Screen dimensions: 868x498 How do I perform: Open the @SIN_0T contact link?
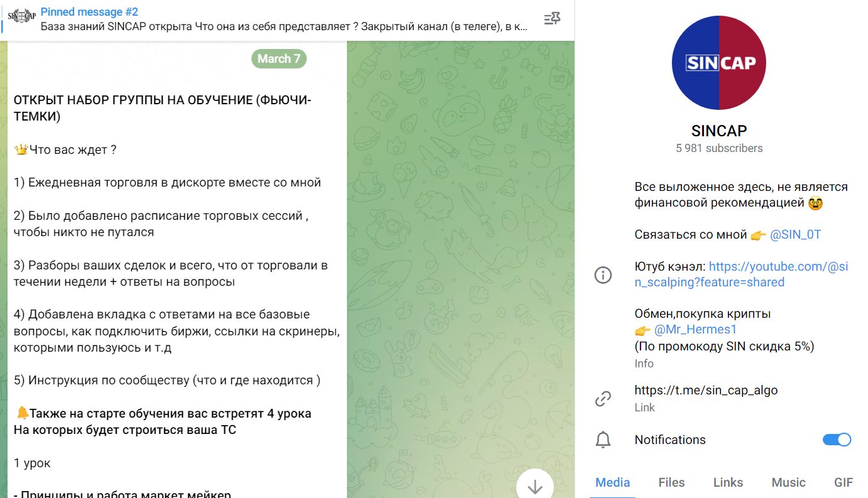(795, 235)
